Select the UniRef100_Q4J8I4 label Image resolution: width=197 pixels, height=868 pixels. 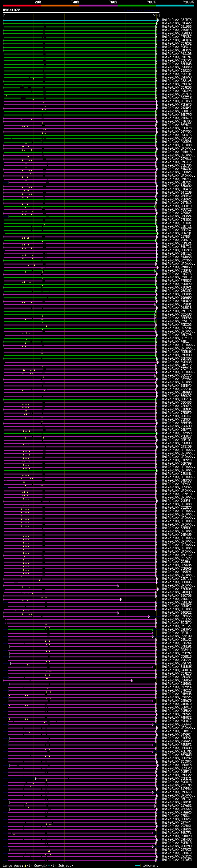[177, 670]
